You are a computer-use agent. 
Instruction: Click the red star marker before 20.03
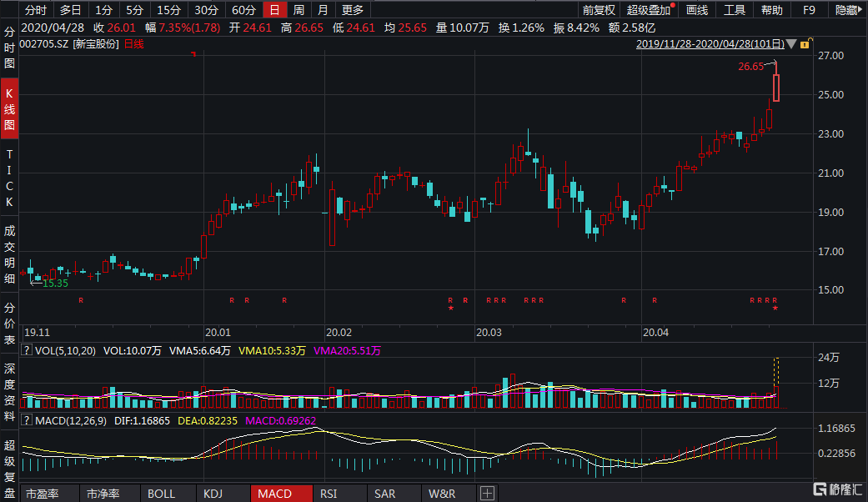click(x=450, y=308)
